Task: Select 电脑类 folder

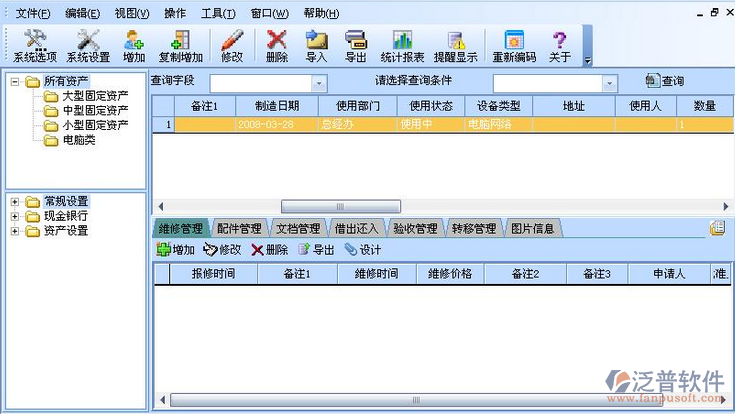Action: click(x=79, y=140)
